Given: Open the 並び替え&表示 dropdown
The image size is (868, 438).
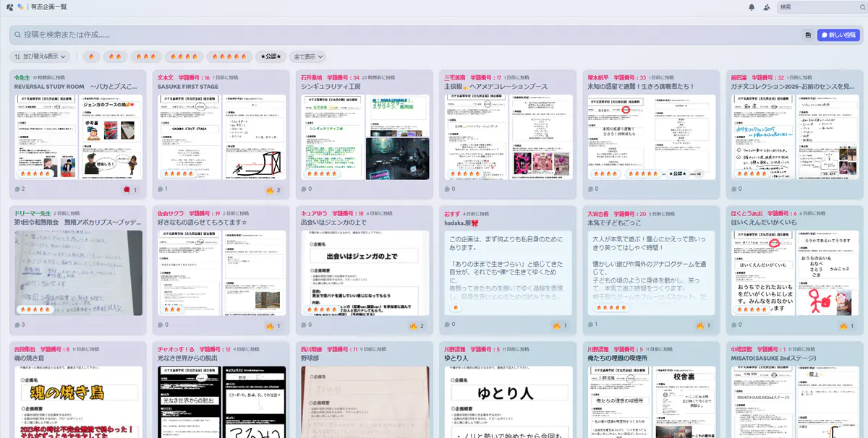Looking at the screenshot, I should 40,56.
